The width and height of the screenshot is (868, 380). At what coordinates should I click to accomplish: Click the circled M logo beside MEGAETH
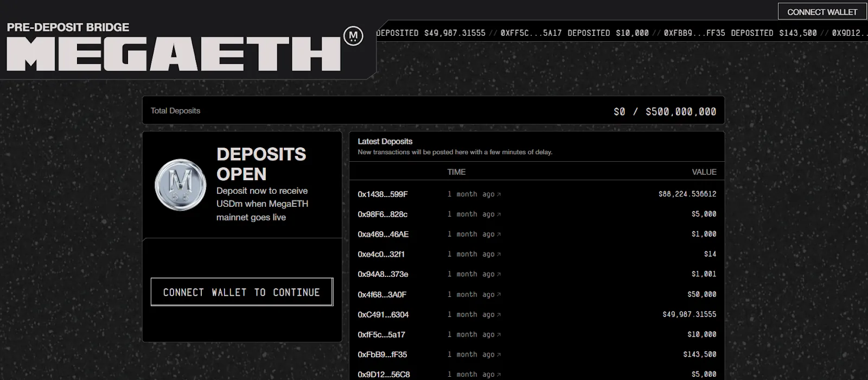[x=353, y=36]
